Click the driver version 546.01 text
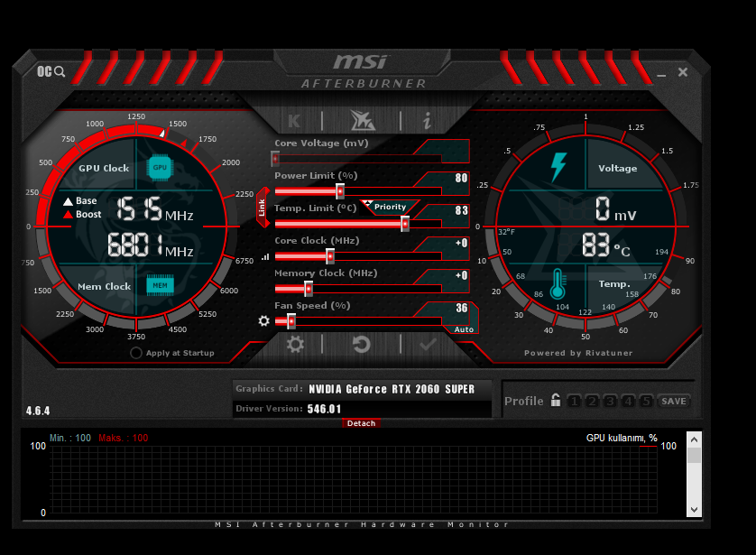The image size is (756, 555). (325, 409)
